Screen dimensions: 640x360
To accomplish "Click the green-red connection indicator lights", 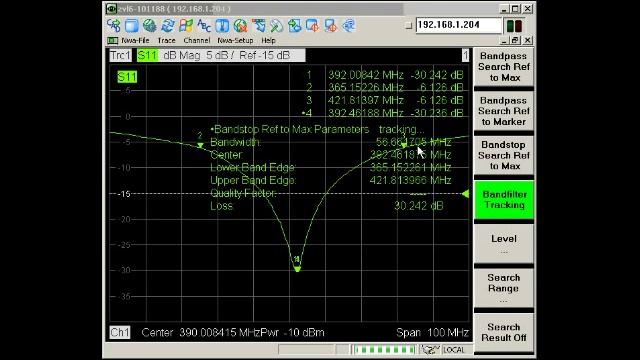I will [x=514, y=25].
